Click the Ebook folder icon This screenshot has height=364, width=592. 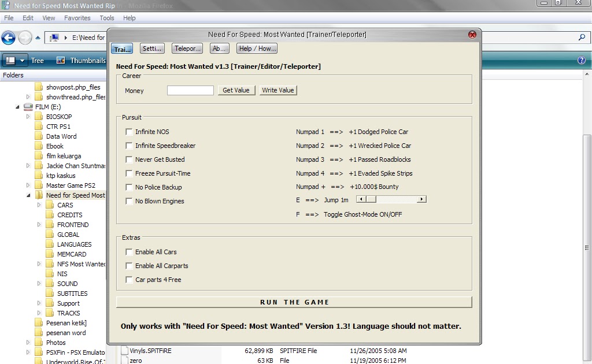click(x=39, y=146)
